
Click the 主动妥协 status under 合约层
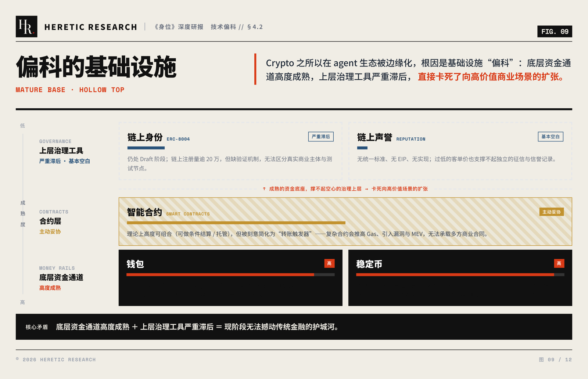(50, 232)
